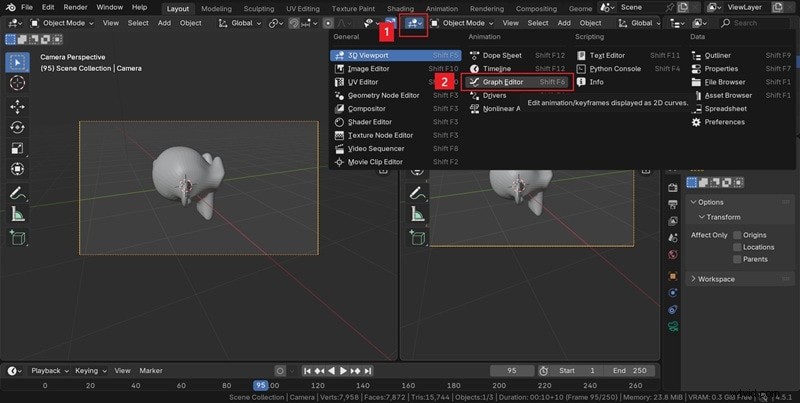Image resolution: width=800 pixels, height=403 pixels.
Task: Set selection mode to new selection in left viewport
Action: coord(10,39)
